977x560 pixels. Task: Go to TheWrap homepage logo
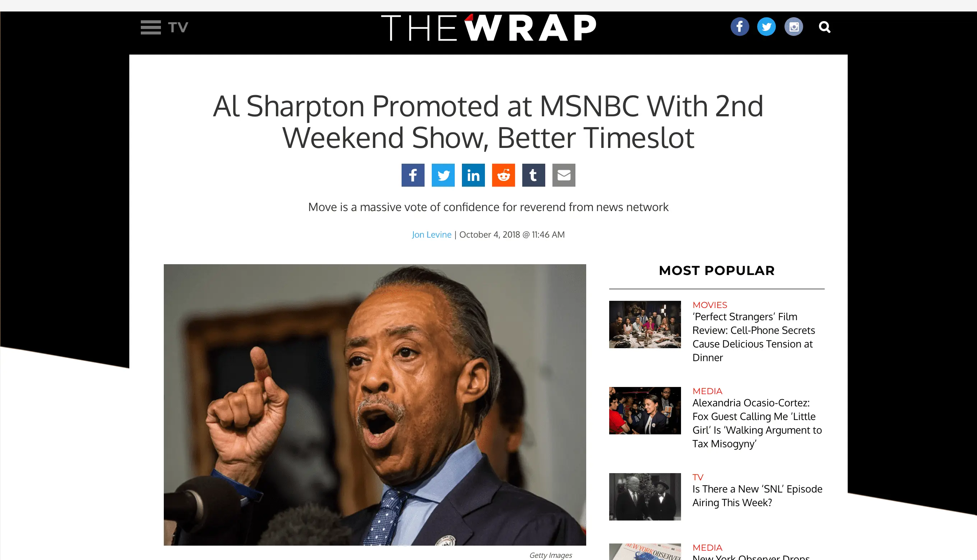click(488, 28)
